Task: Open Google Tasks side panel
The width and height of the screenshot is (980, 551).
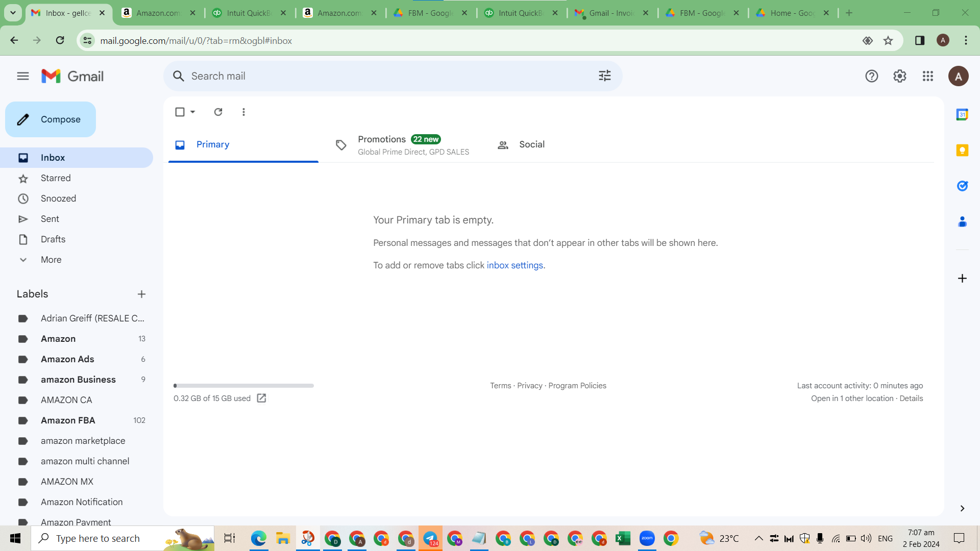Action: click(962, 186)
